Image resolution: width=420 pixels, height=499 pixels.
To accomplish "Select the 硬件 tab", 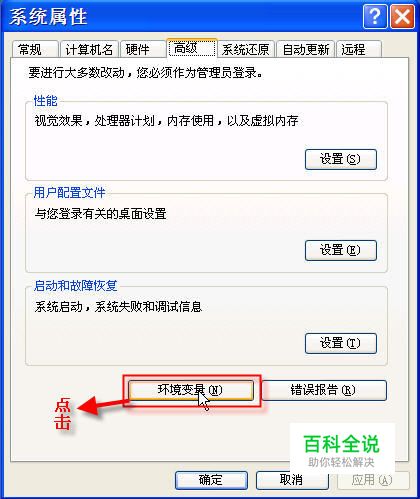I will click(143, 50).
